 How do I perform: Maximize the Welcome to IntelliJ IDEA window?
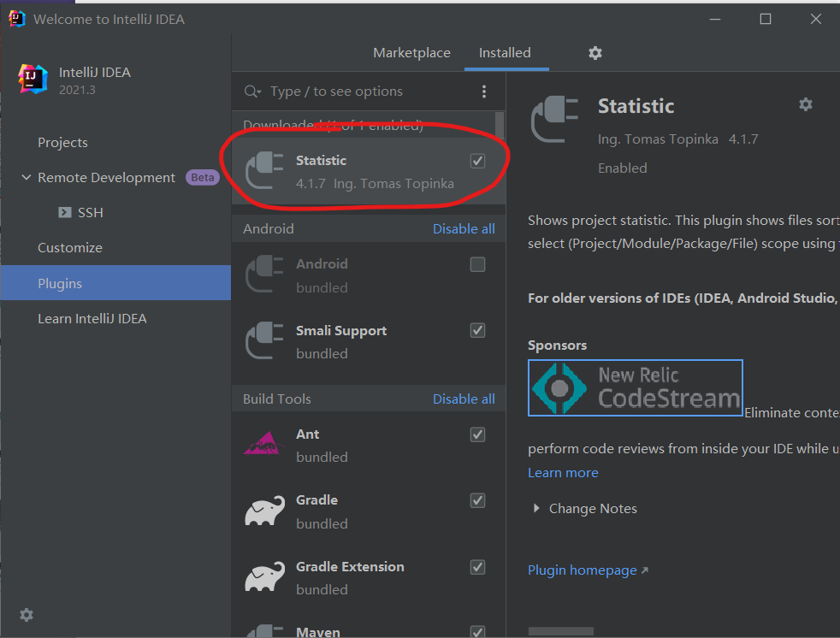pyautogui.click(x=766, y=19)
